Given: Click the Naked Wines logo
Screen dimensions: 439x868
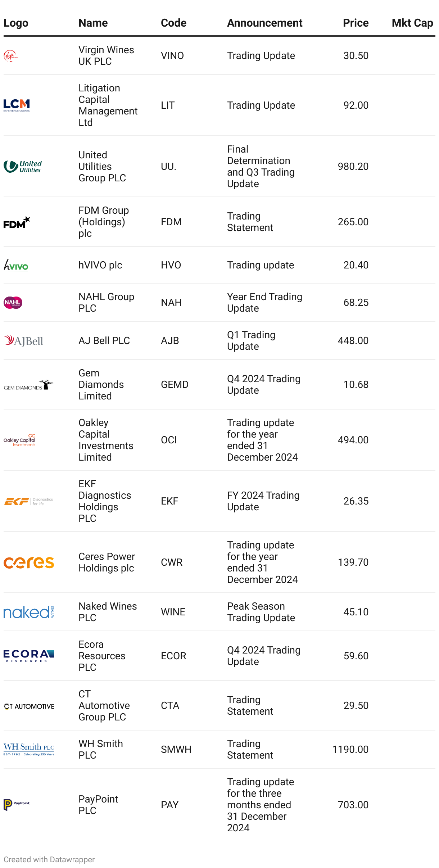Looking at the screenshot, I should pos(29,612).
